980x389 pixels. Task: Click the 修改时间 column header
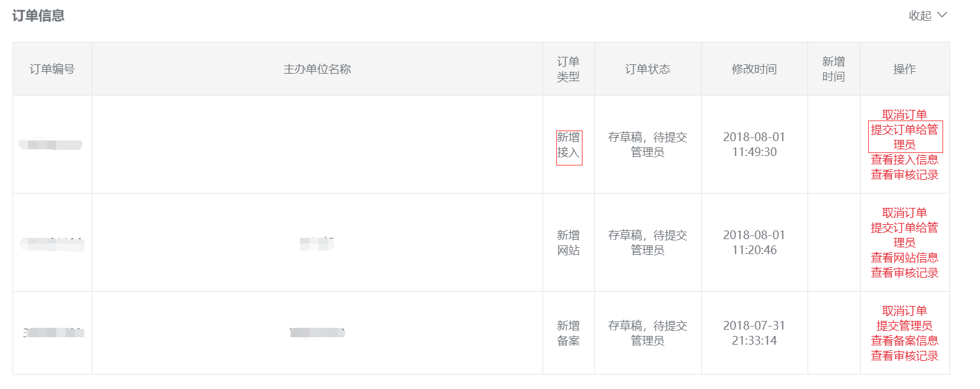tap(754, 69)
